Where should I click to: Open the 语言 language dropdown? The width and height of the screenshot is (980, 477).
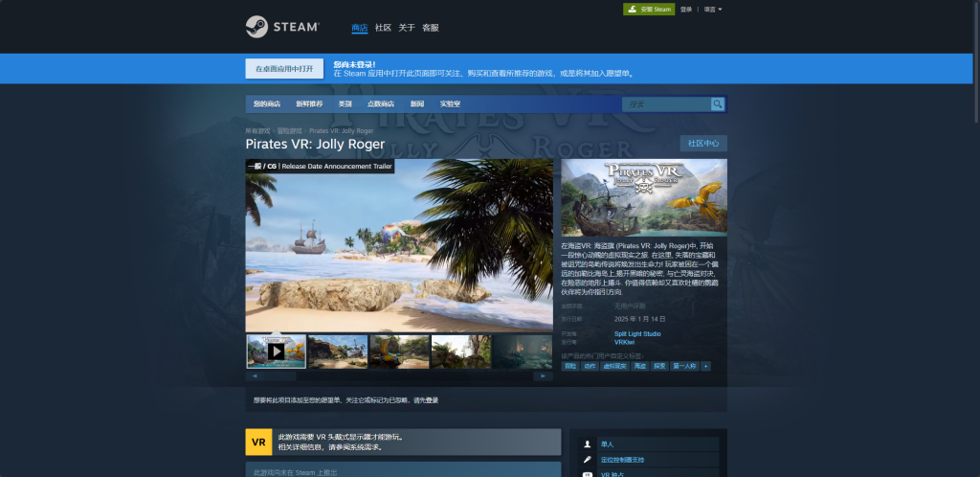tap(712, 10)
